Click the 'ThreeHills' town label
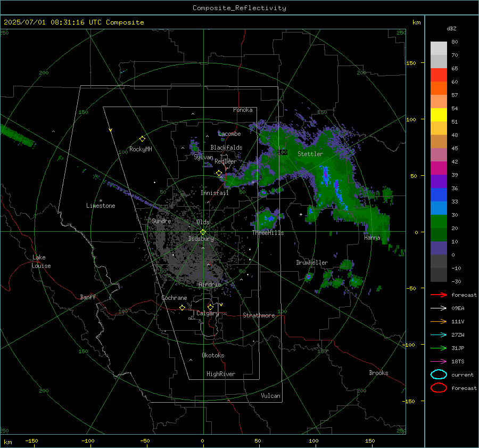This screenshot has height=448, width=479. (x=268, y=233)
